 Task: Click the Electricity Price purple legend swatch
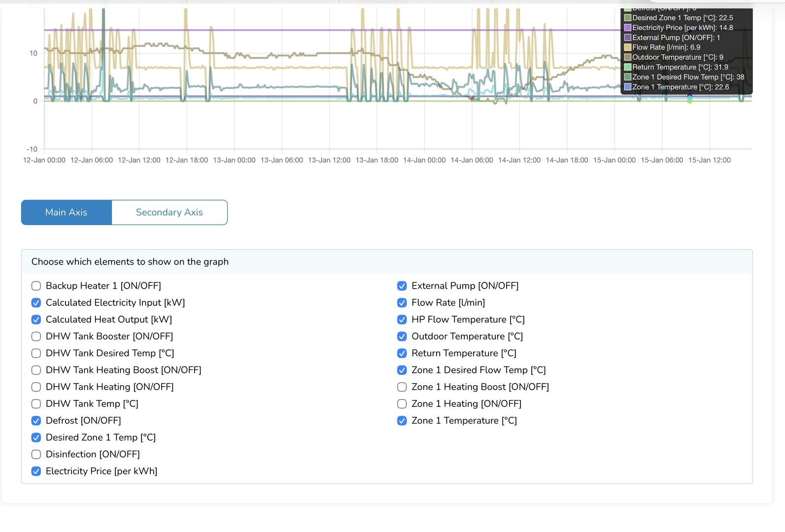pyautogui.click(x=628, y=28)
